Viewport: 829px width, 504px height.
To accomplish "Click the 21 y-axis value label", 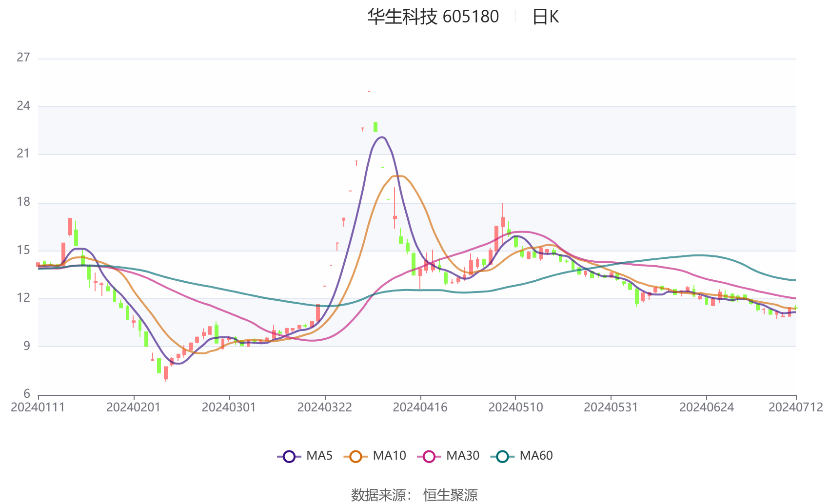I will [23, 154].
